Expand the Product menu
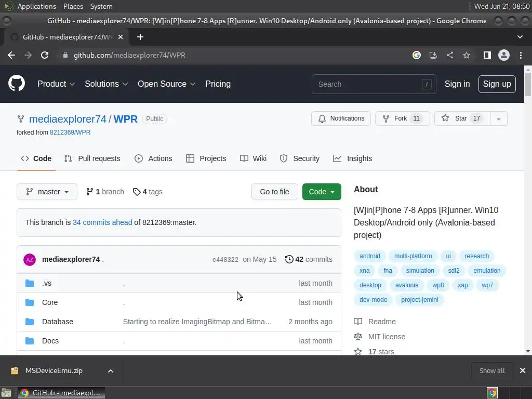Image resolution: width=532 pixels, height=399 pixels. click(56, 84)
